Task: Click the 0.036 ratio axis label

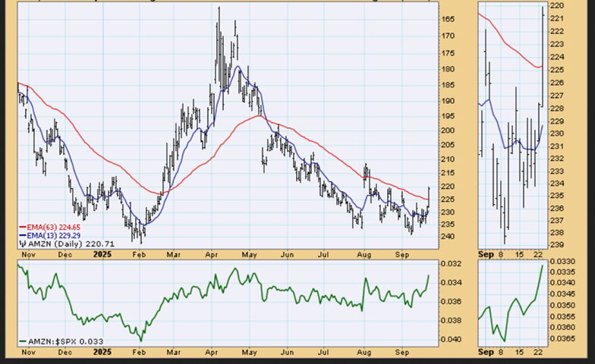Action: [451, 302]
